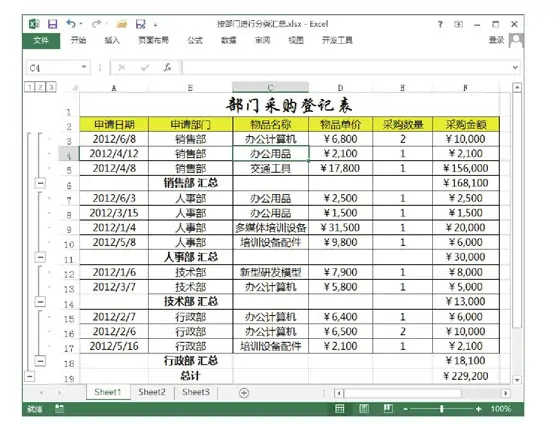Click the Save As icon in quick access toolbar
The image size is (560, 424).
[141, 24]
